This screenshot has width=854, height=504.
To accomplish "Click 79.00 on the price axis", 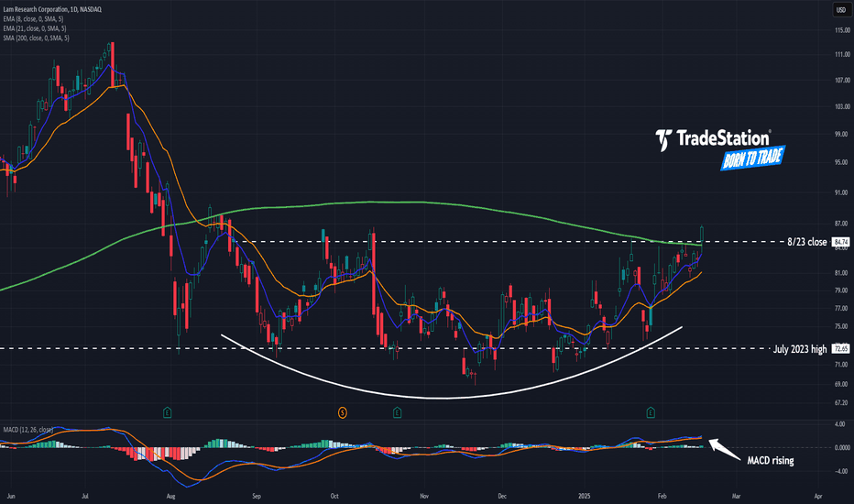I will pyautogui.click(x=842, y=290).
